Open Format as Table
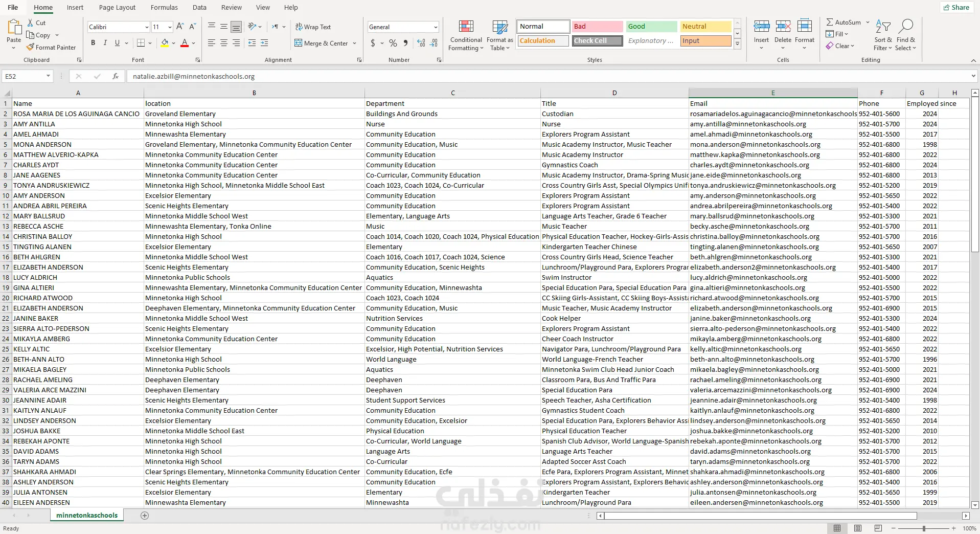 (x=499, y=35)
